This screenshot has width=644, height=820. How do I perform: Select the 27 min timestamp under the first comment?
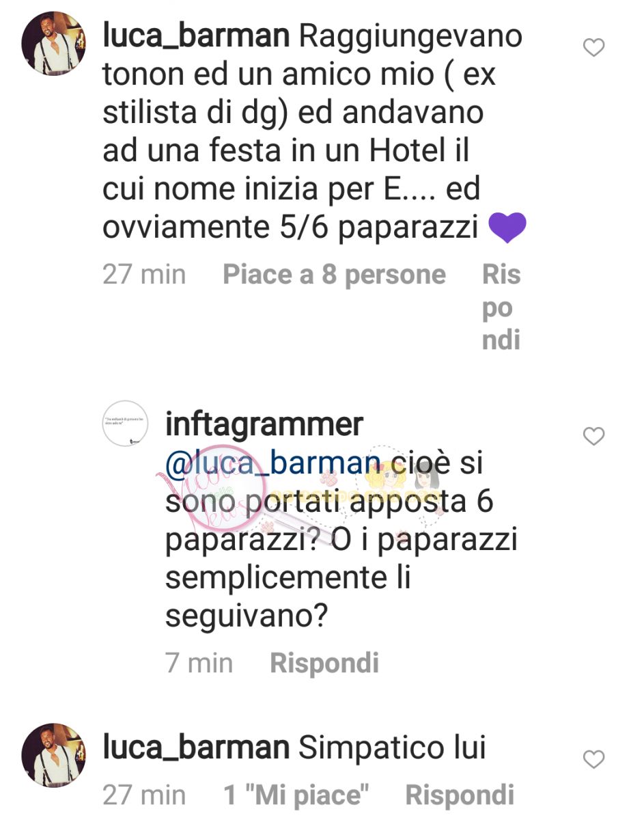coord(144,275)
